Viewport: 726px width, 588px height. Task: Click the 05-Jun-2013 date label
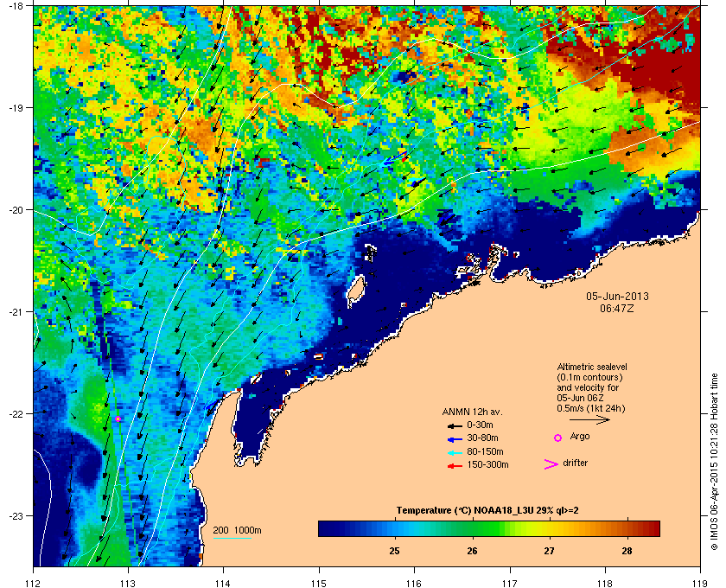click(x=617, y=296)
